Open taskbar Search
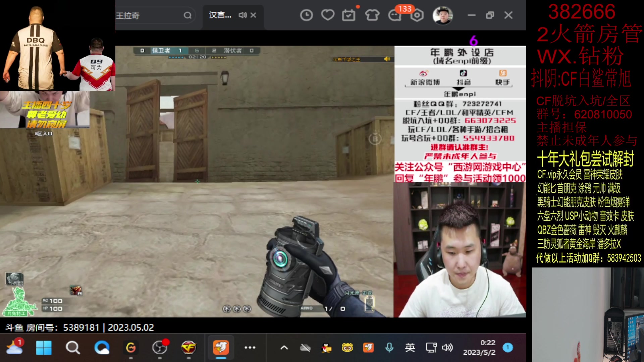Screen dimensions: 644x362 [x=72, y=348]
